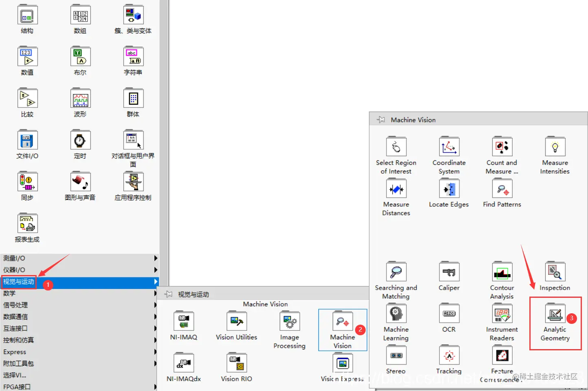Open the Contour Analysis subpalette

(502, 272)
